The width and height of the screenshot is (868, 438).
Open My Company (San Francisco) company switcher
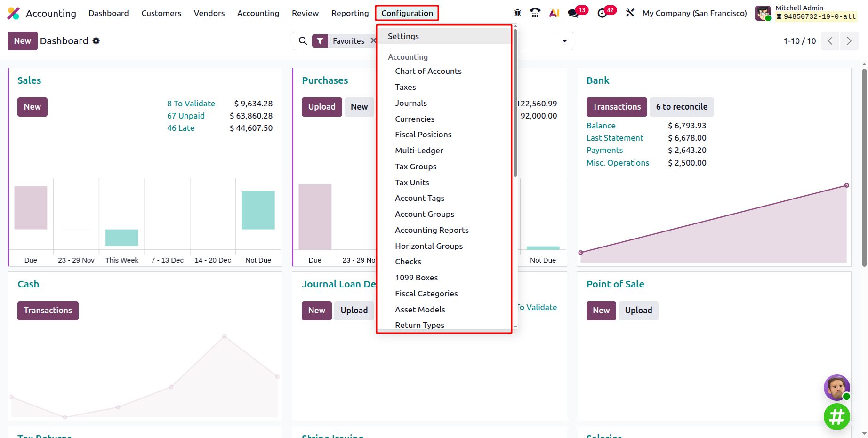694,13
